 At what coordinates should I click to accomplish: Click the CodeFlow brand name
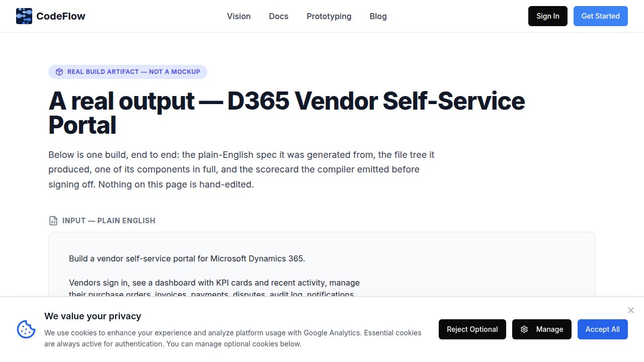click(x=61, y=16)
